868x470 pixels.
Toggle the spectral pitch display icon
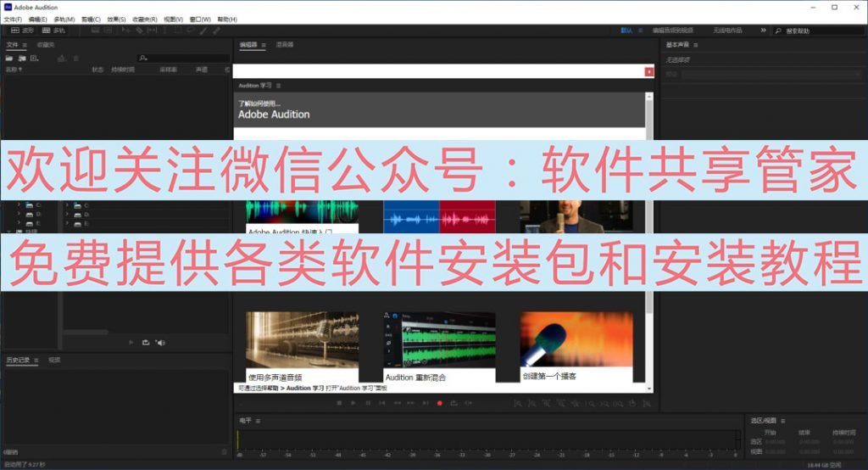108,31
